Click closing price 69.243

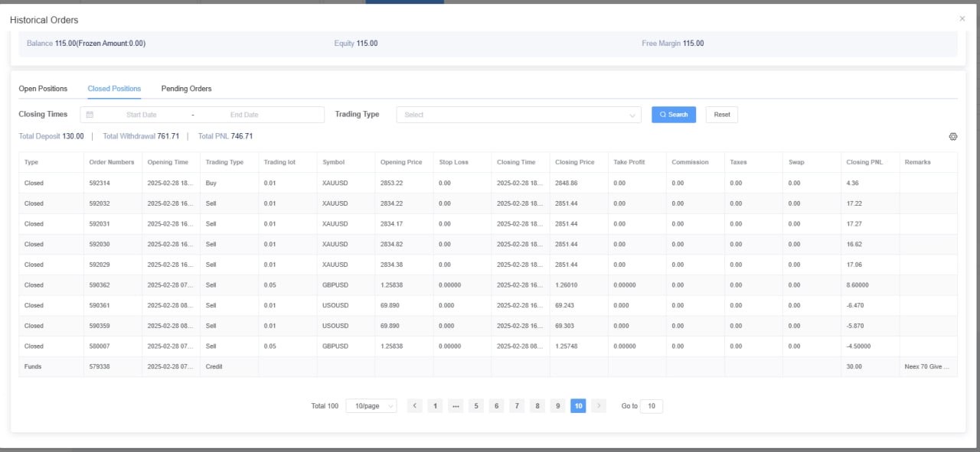coord(565,305)
